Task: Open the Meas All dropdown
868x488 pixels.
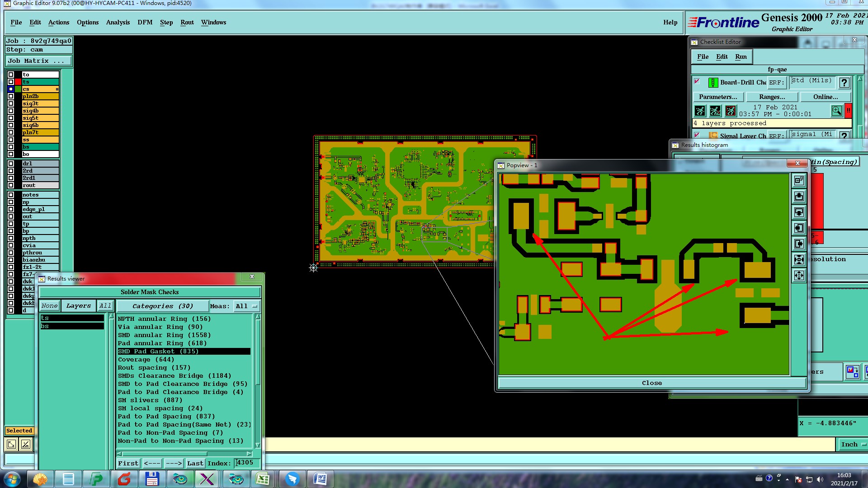Action: 246,306
